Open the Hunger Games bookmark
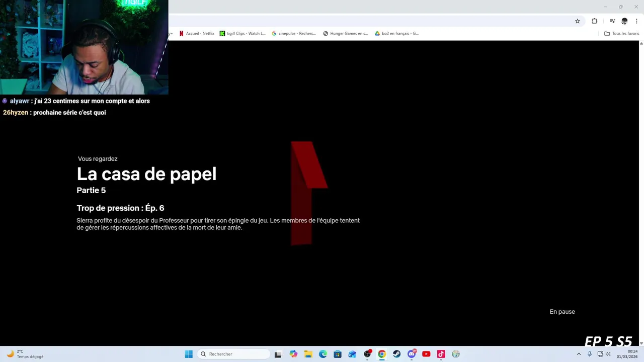 click(346, 34)
